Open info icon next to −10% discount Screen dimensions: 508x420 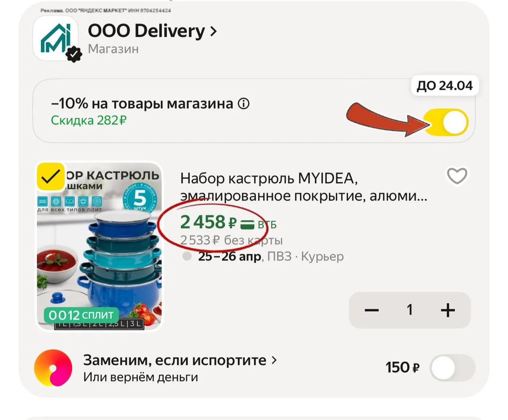pyautogui.click(x=243, y=104)
